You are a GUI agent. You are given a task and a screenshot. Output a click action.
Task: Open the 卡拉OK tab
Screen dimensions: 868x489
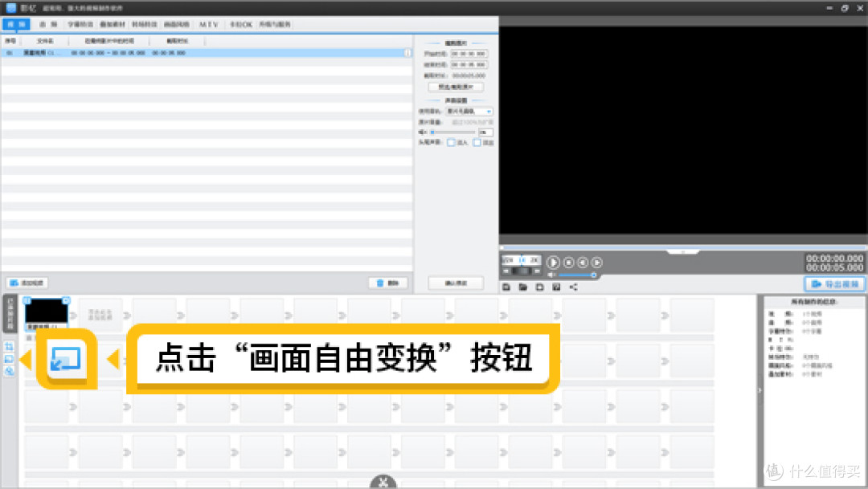point(241,24)
